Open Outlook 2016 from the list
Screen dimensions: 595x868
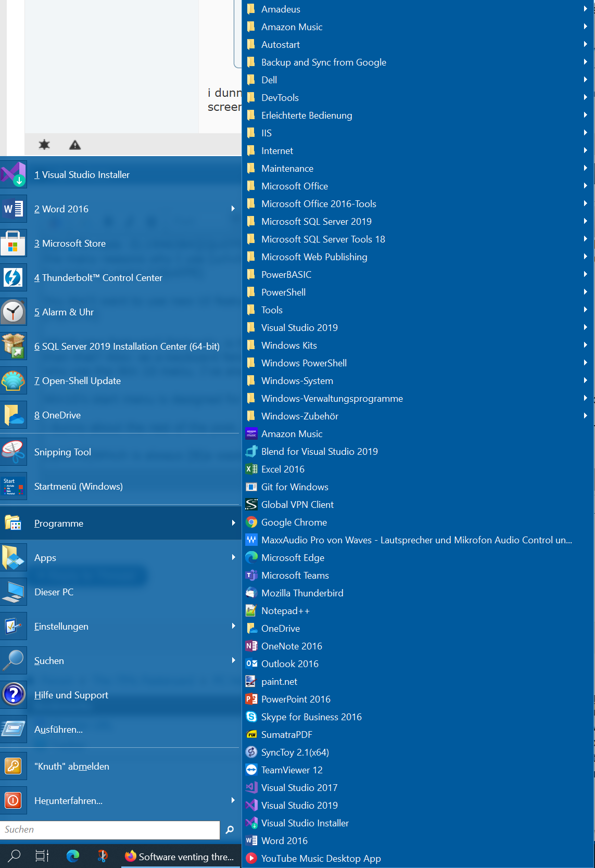click(417, 664)
